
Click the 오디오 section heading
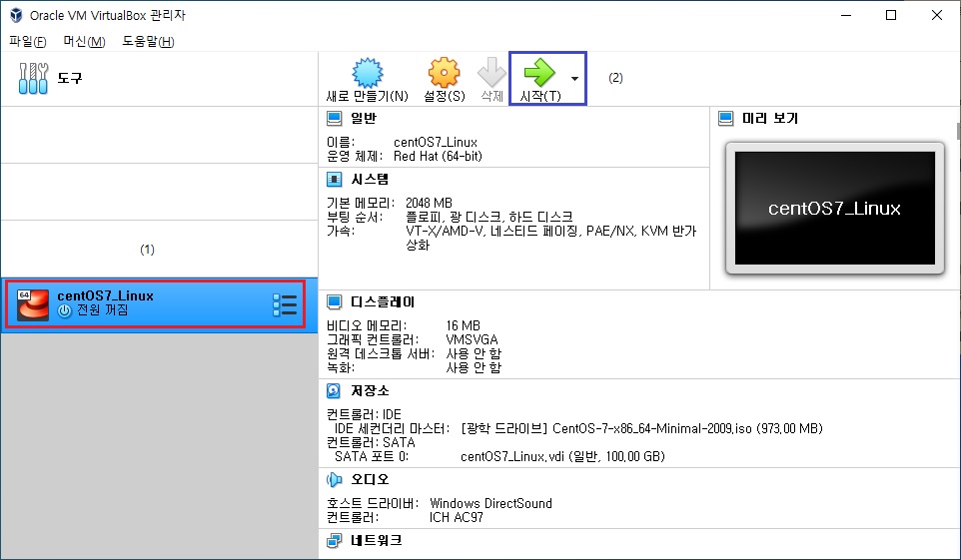pyautogui.click(x=370, y=480)
